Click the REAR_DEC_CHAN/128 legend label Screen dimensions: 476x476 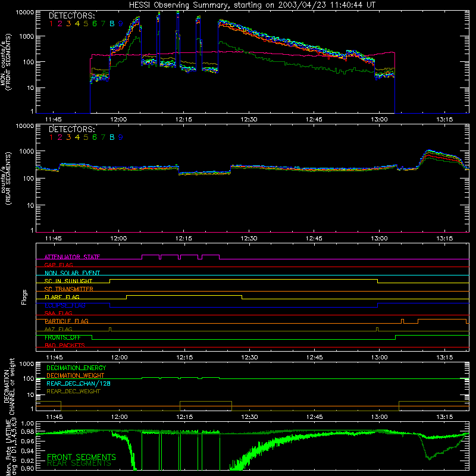(79, 384)
